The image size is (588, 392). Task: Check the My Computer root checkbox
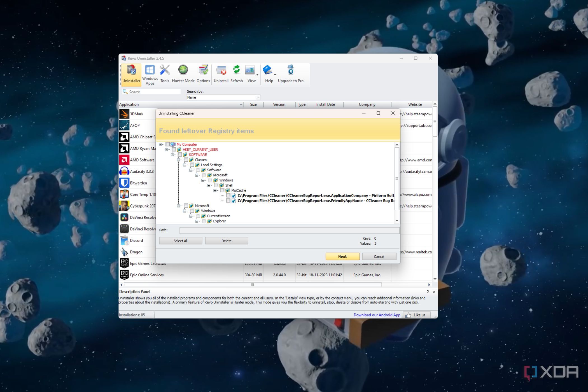point(167,144)
